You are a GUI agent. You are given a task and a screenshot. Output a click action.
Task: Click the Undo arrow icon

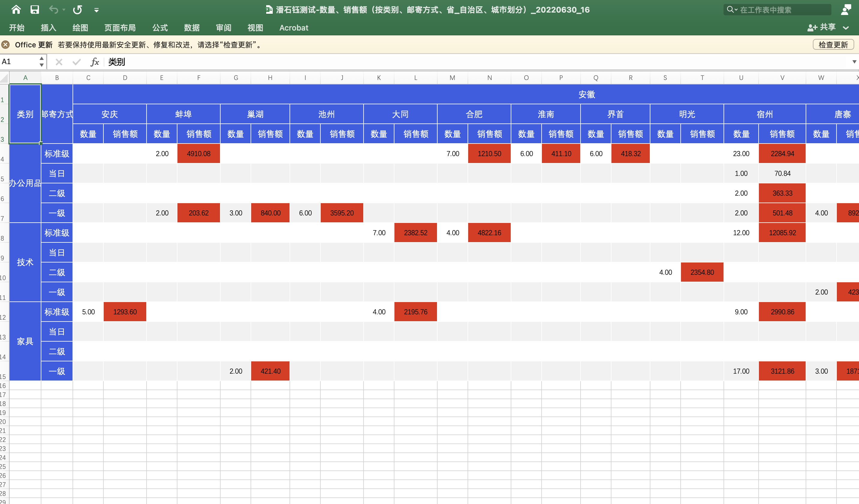coord(54,10)
